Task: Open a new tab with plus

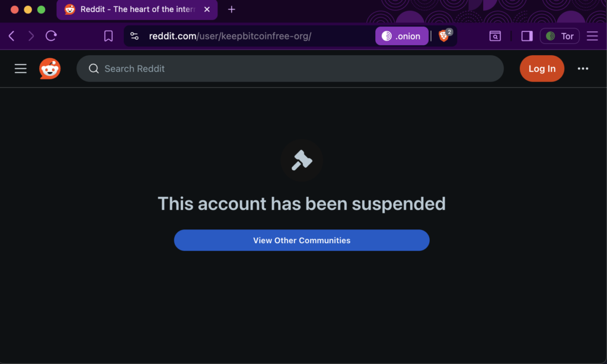Action: (232, 9)
